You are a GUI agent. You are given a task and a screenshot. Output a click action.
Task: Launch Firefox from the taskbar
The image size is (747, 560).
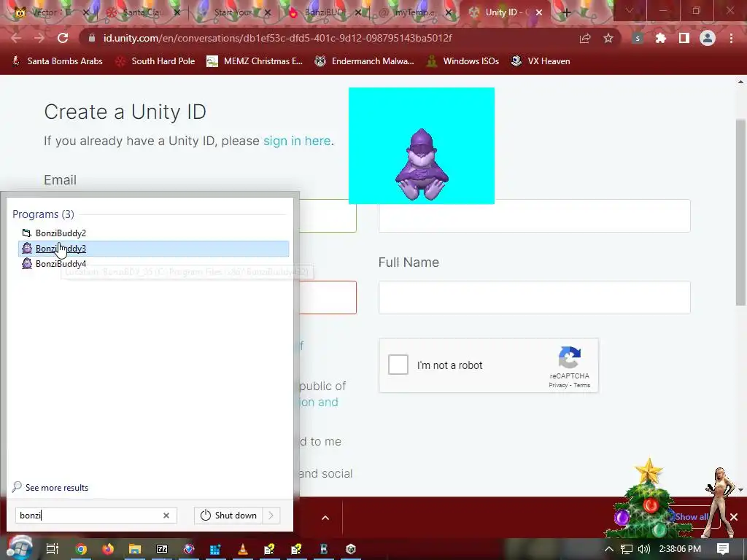coord(108,549)
